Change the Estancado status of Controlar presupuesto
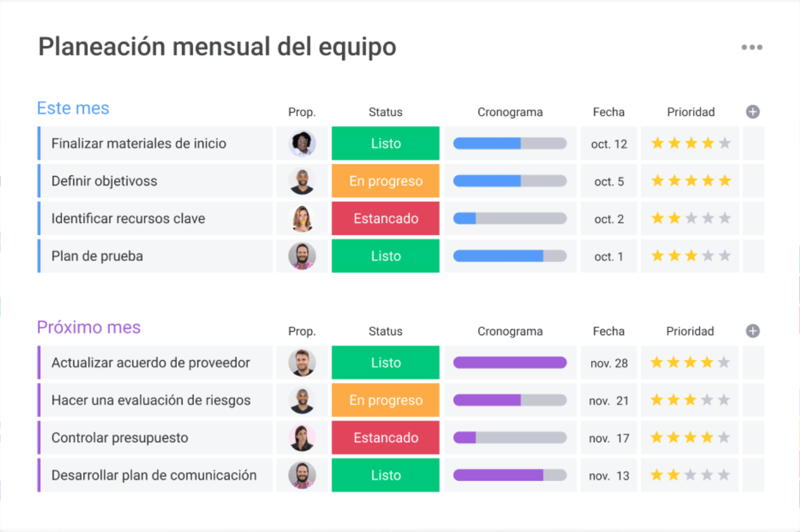This screenshot has height=532, width=800. 385,438
